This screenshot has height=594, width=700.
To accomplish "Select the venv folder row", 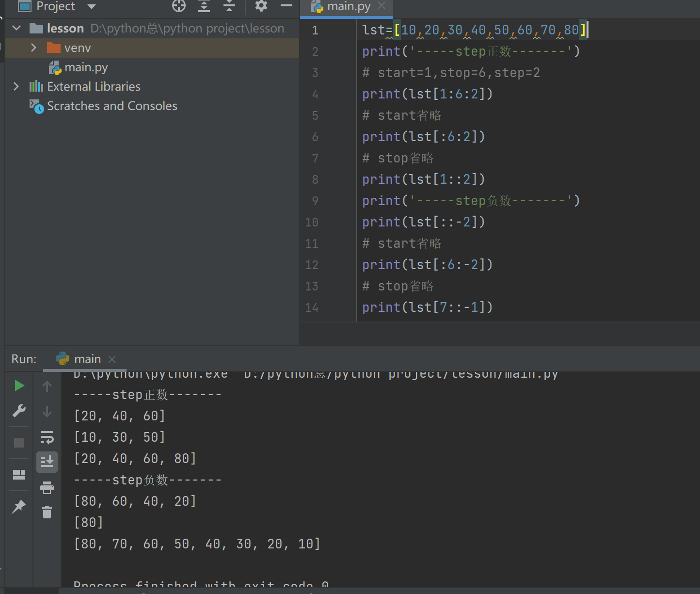I will 152,48.
